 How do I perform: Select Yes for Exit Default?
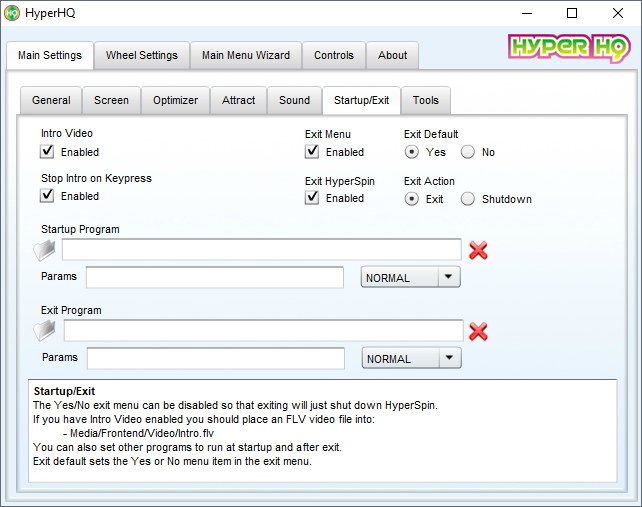point(411,152)
